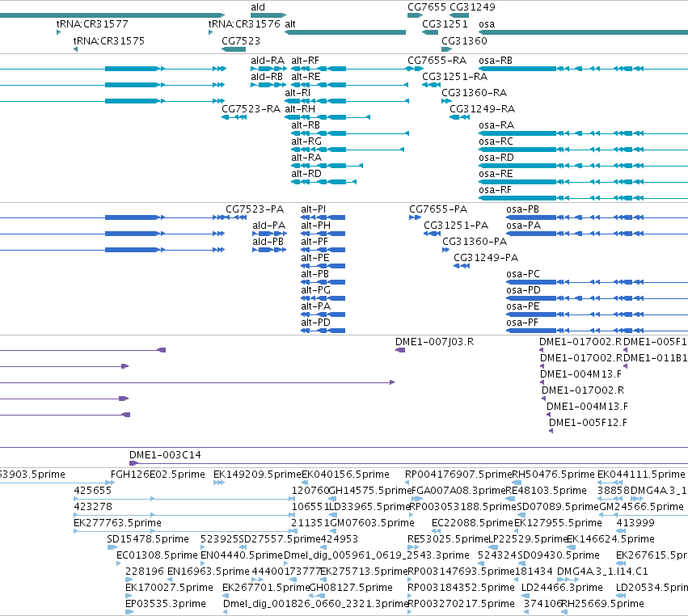
Task: Select the CG7655 gene label
Action: pyautogui.click(x=427, y=7)
